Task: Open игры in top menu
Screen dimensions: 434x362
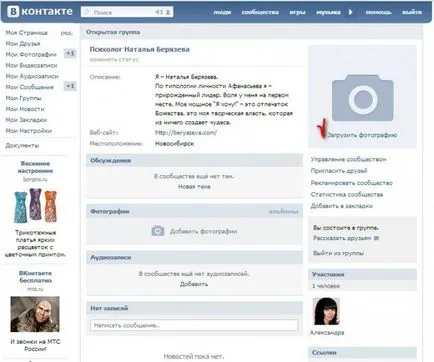Action: click(297, 12)
